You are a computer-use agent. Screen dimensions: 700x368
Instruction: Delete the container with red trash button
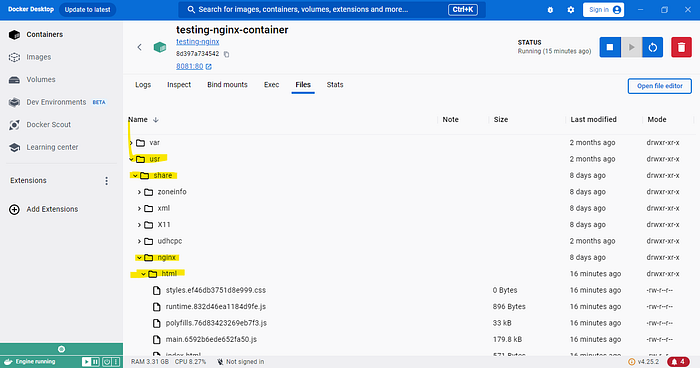[x=681, y=47]
